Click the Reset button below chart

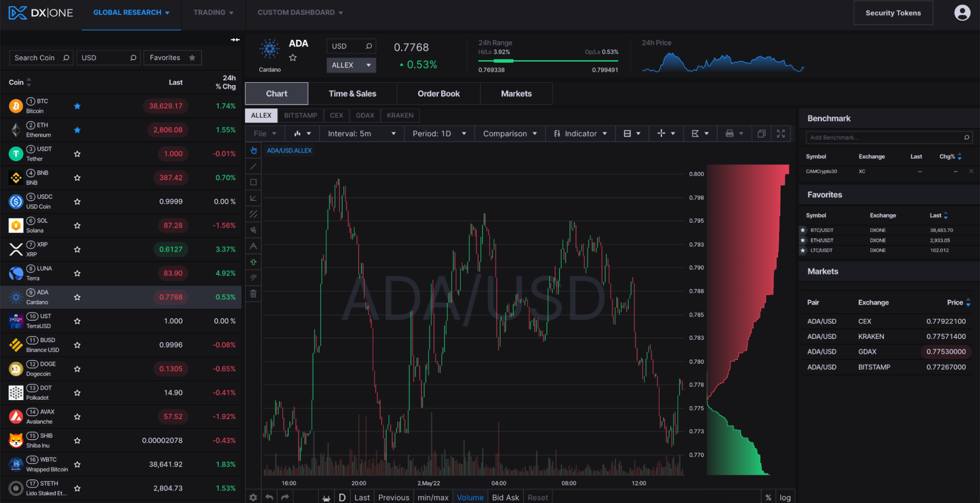click(537, 497)
